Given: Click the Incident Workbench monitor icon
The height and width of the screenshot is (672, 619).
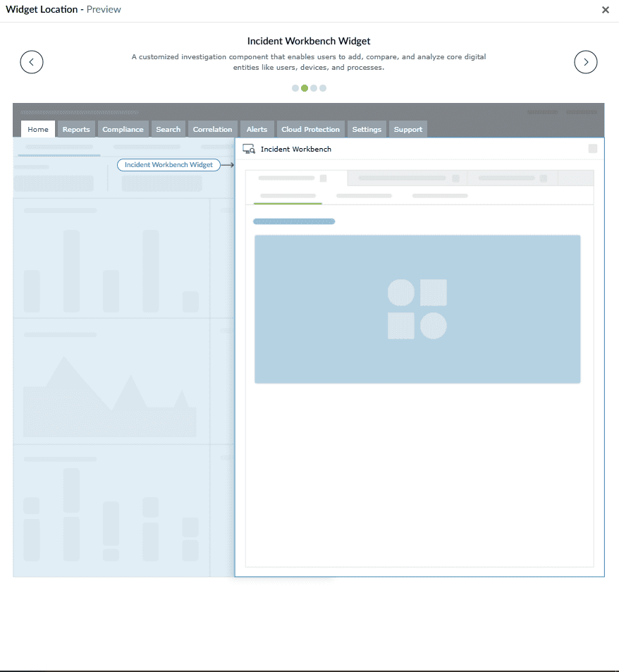Looking at the screenshot, I should point(249,149).
